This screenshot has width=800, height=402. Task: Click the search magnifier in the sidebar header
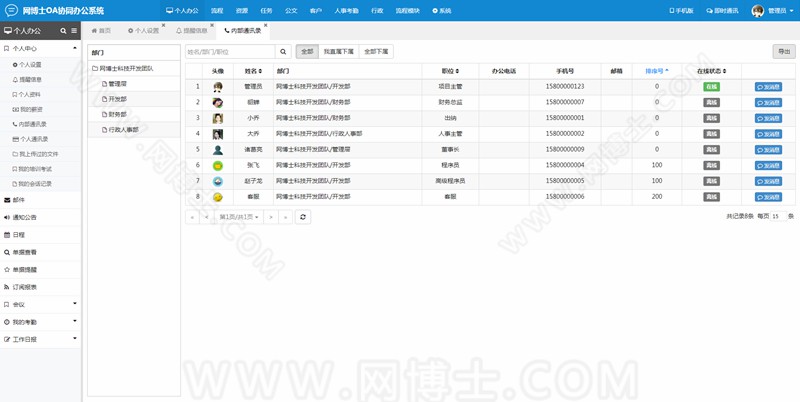point(63,31)
